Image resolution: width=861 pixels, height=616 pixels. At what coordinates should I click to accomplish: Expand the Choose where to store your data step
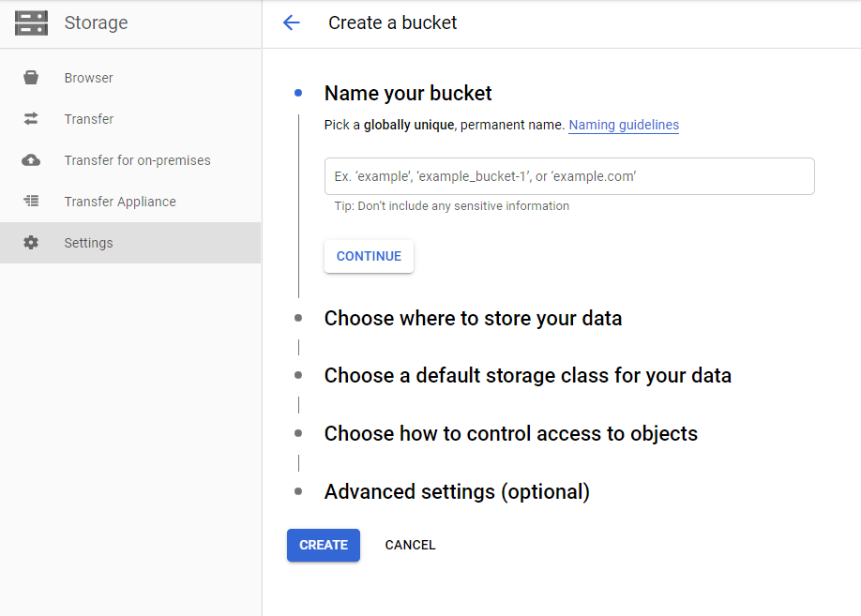pyautogui.click(x=473, y=319)
